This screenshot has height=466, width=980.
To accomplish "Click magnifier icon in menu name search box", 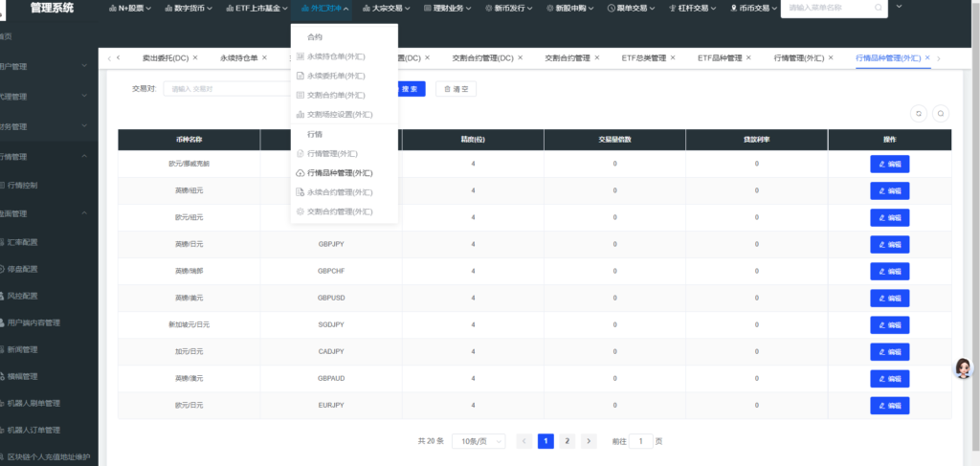I will click(878, 8).
